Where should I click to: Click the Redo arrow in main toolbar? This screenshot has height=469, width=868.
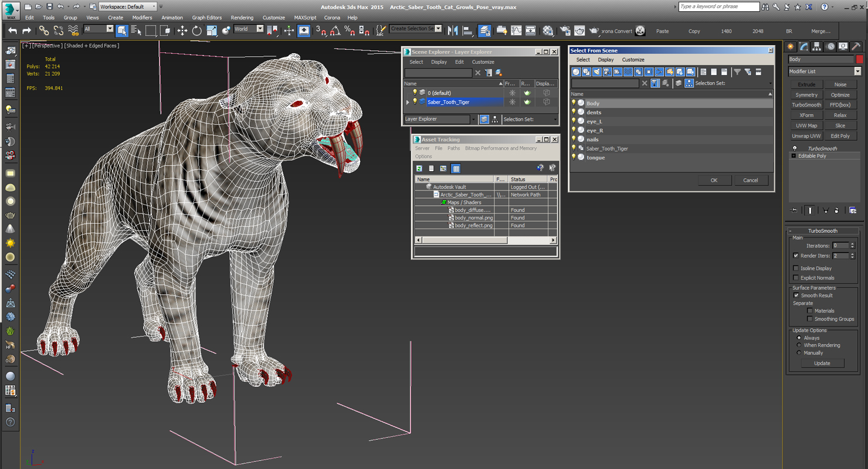pyautogui.click(x=26, y=30)
